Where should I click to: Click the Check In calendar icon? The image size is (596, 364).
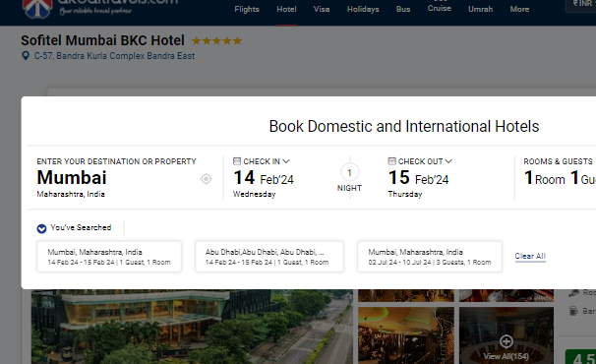pos(237,161)
